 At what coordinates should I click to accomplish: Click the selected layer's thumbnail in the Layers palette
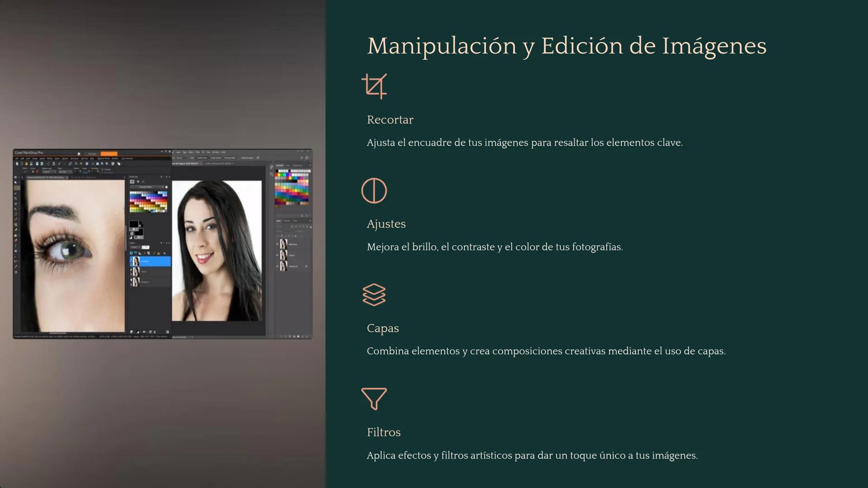136,261
